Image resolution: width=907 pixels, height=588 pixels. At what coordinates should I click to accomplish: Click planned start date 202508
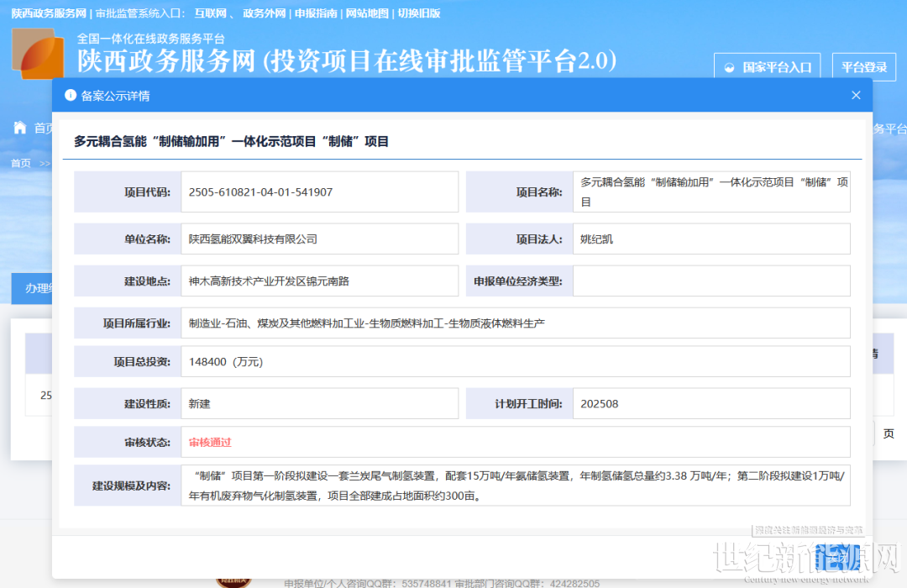[600, 404]
